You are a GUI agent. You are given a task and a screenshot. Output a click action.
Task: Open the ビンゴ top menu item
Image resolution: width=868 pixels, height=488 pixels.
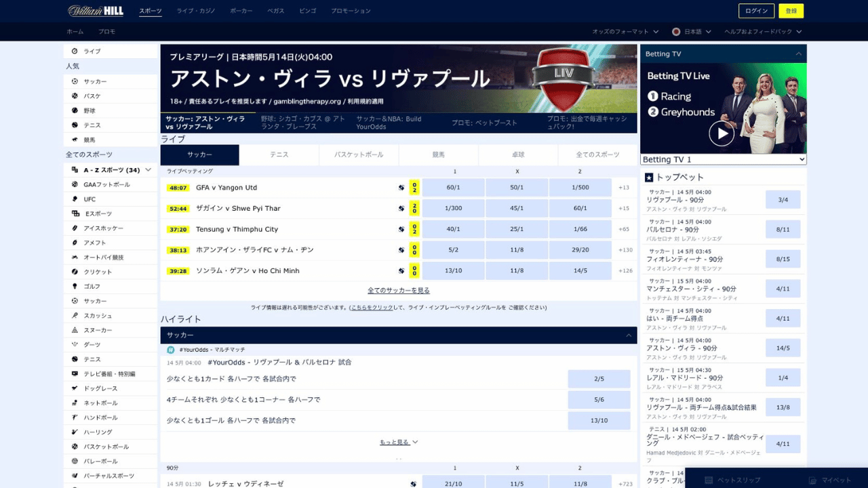(x=308, y=11)
